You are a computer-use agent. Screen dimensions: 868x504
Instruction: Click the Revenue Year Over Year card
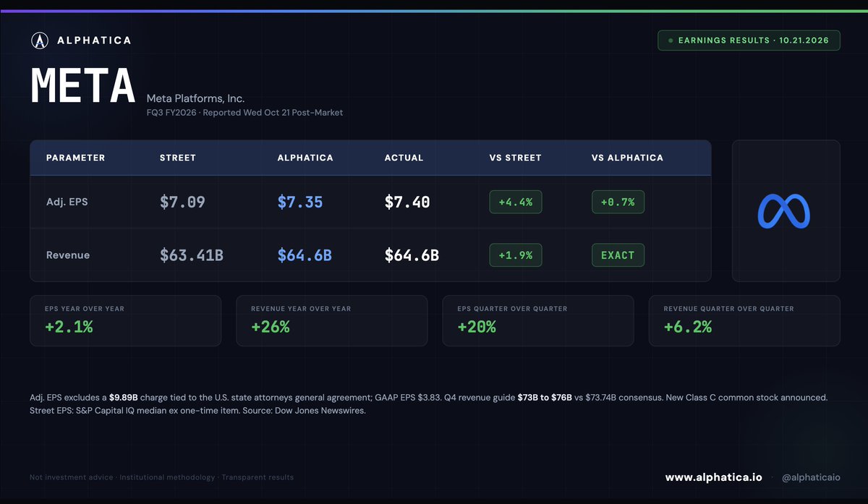pyautogui.click(x=331, y=320)
